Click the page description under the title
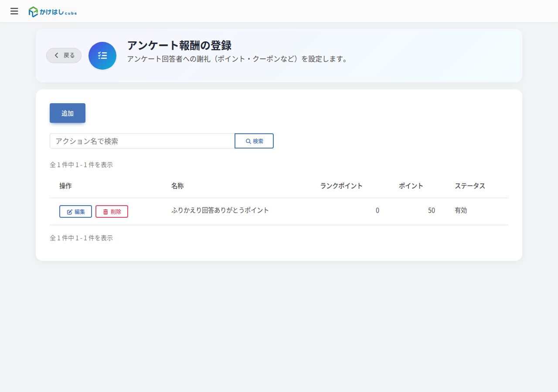 pos(237,59)
